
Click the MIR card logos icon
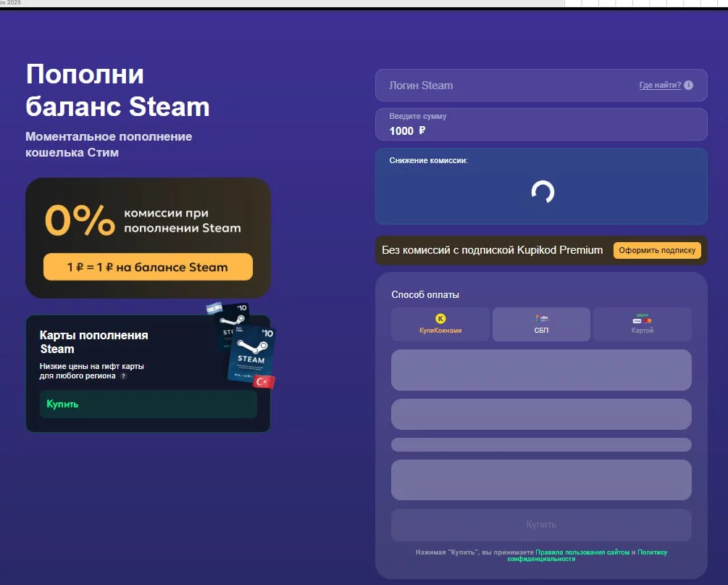(x=642, y=319)
